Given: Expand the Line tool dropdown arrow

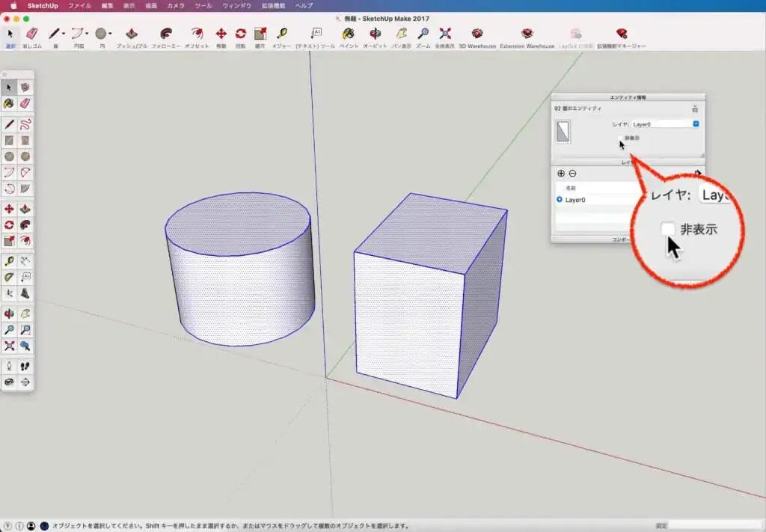Looking at the screenshot, I should pos(64,34).
